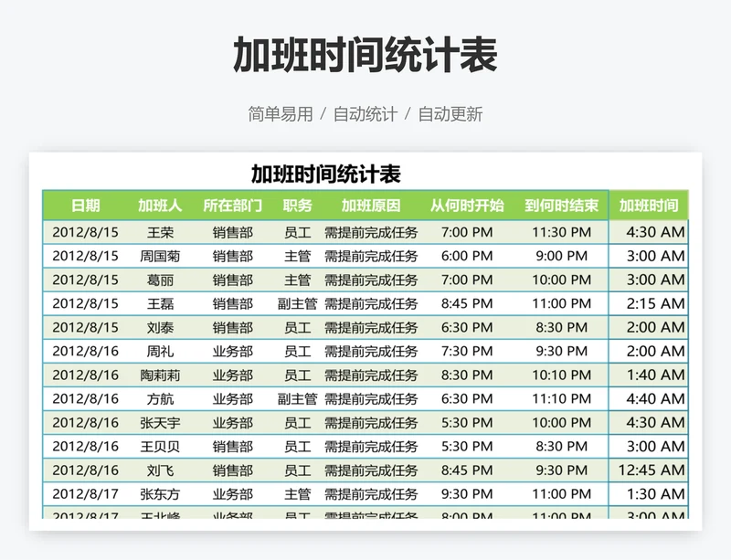731x560 pixels.
Task: Click the 职务 column header
Action: coord(298,206)
